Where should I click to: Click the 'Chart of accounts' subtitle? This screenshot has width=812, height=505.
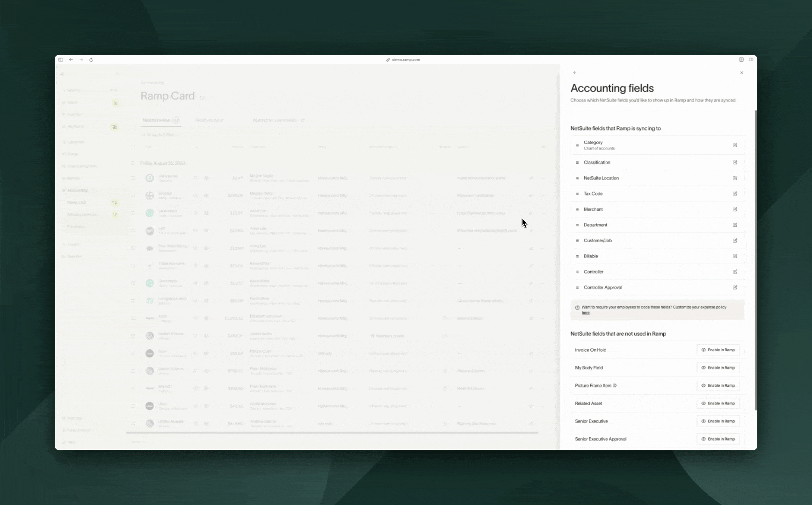[x=599, y=149]
